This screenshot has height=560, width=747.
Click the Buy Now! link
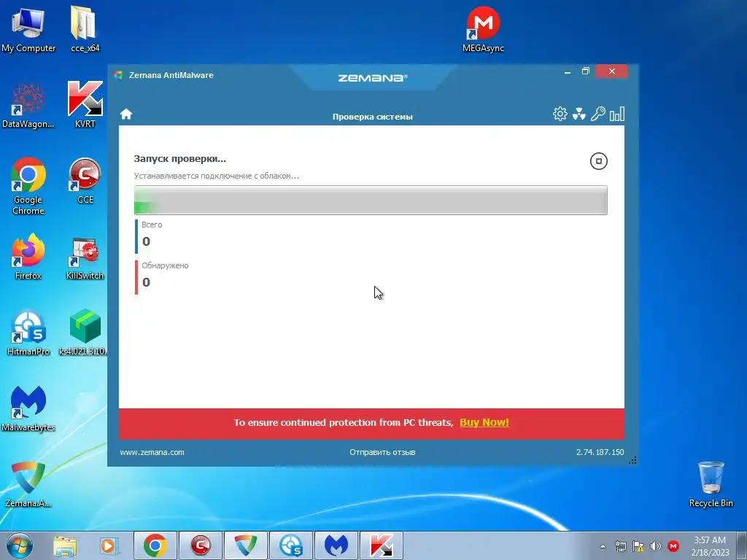click(484, 422)
